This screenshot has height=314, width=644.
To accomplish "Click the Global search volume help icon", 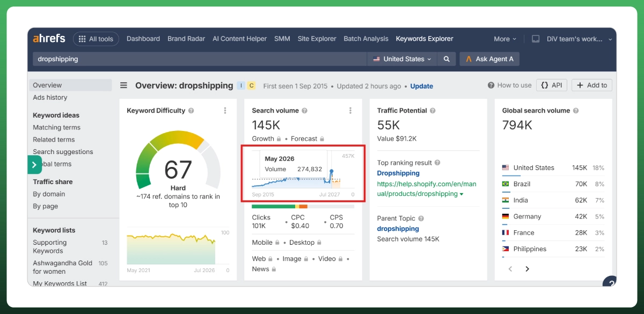I will tap(576, 111).
